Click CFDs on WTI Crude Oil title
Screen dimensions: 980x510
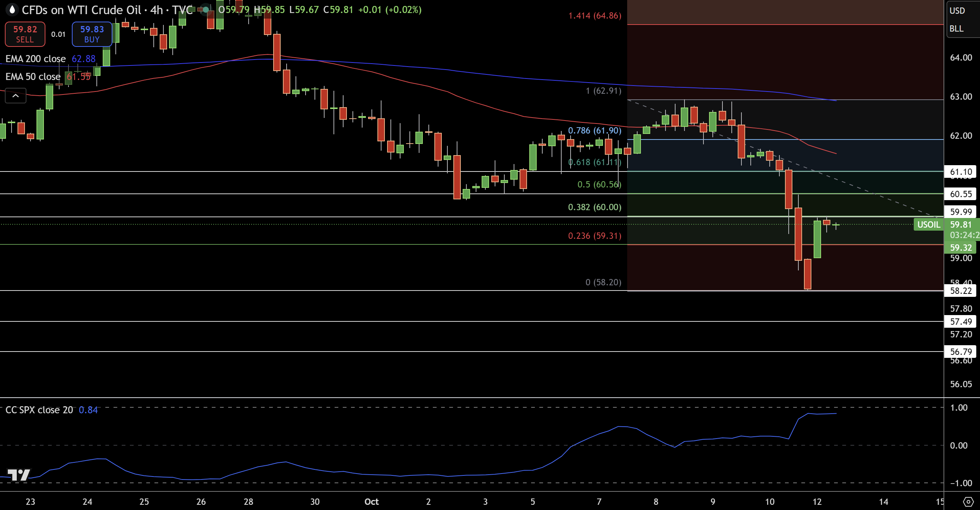pos(82,10)
